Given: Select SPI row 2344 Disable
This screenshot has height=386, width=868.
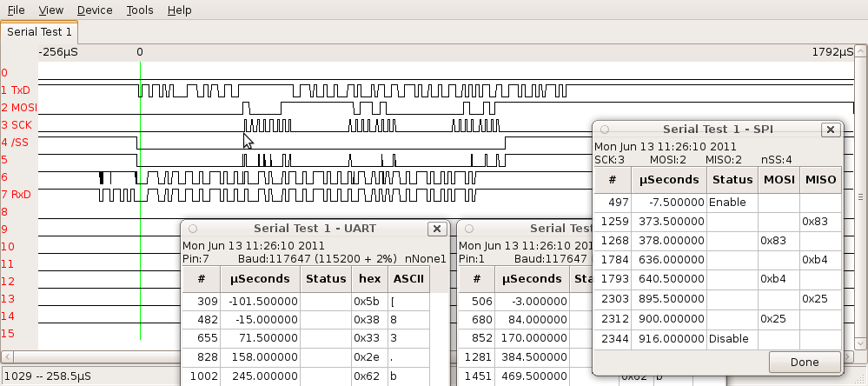Looking at the screenshot, I should pyautogui.click(x=718, y=339).
